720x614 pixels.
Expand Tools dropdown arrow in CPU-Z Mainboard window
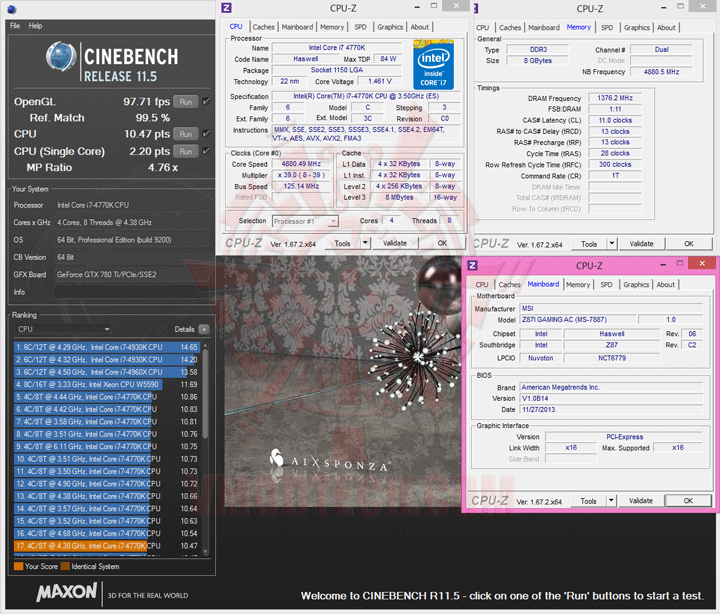point(611,501)
